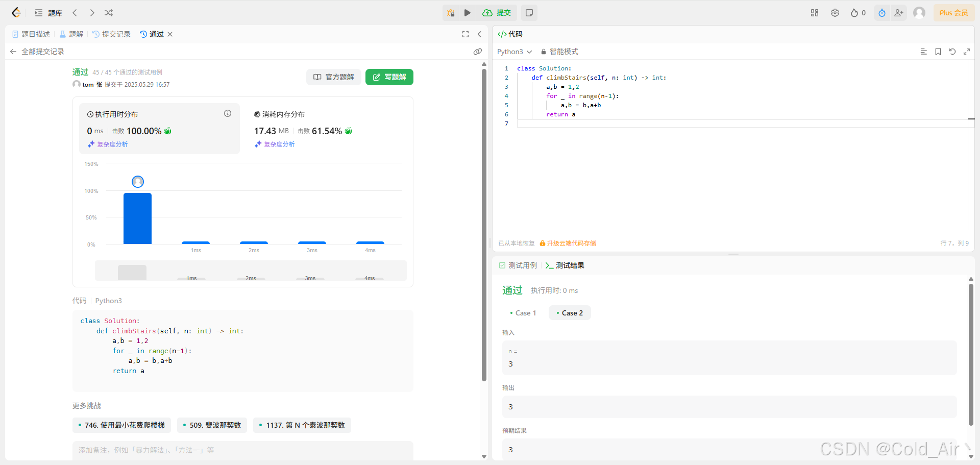Viewport: 980px width, 465px height.
Task: Open the Python3 language dropdown
Action: [514, 52]
